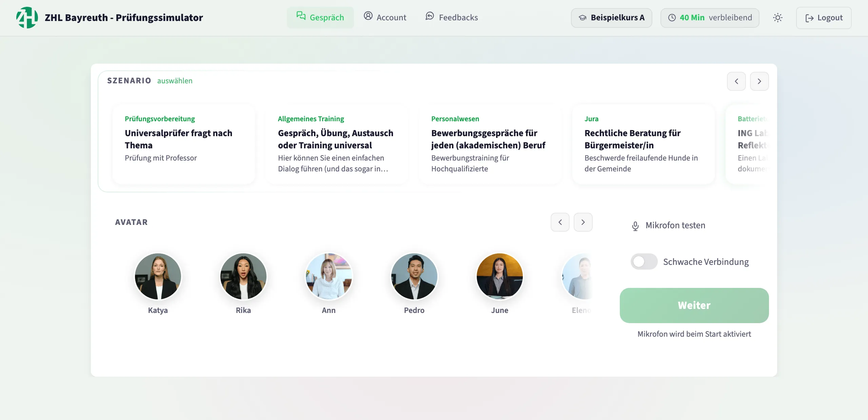Click the Weiter button
The width and height of the screenshot is (868, 420).
694,306
